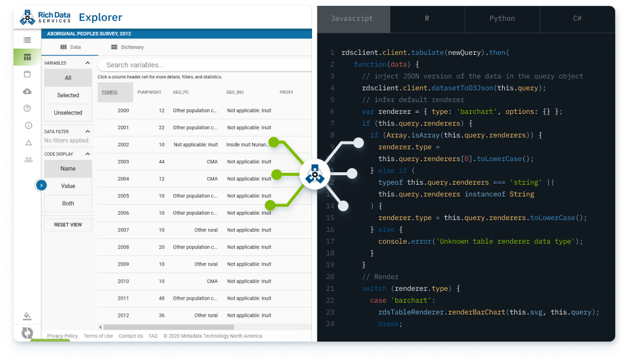Click the paint bucket theme icon
Screen dimensions: 630x364
point(27,316)
